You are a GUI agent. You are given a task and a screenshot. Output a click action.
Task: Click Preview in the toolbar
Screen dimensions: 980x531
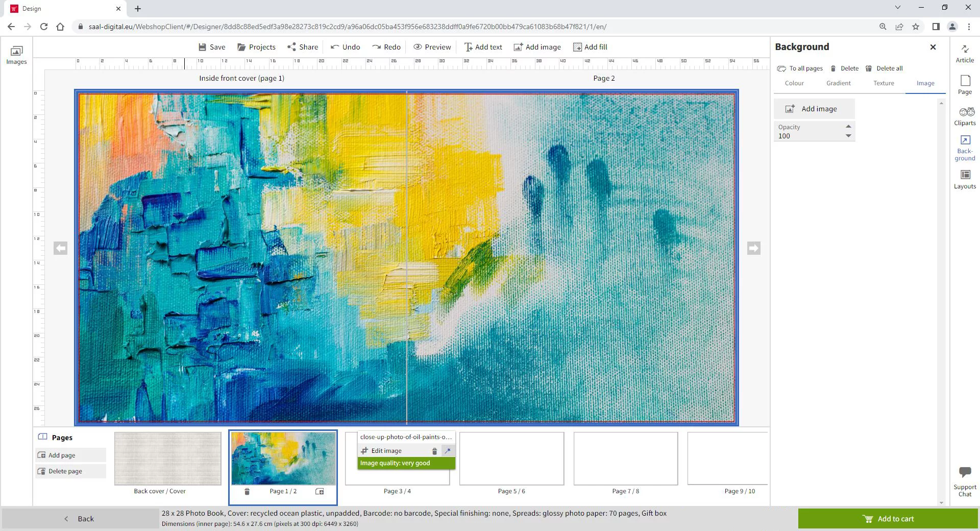coord(432,47)
